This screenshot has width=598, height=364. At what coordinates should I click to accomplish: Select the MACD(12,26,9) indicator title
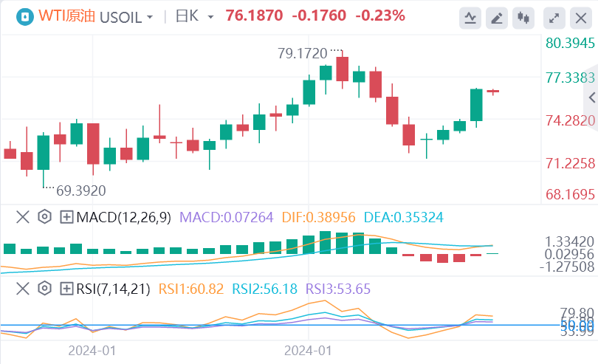coord(123,217)
